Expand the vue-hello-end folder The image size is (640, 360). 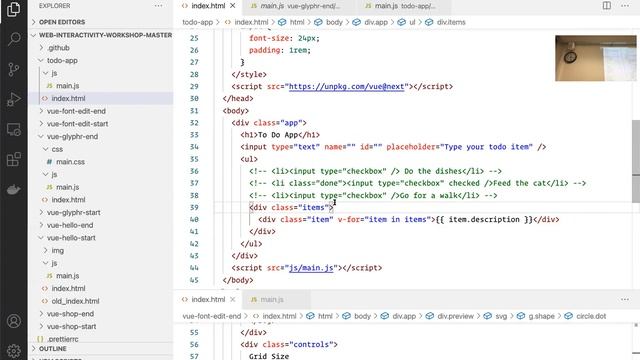click(x=70, y=225)
